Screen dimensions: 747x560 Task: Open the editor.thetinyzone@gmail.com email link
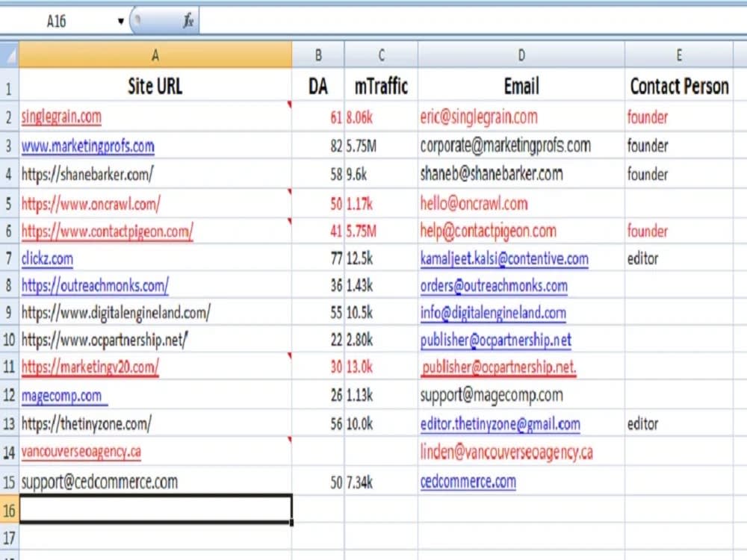[x=500, y=424]
